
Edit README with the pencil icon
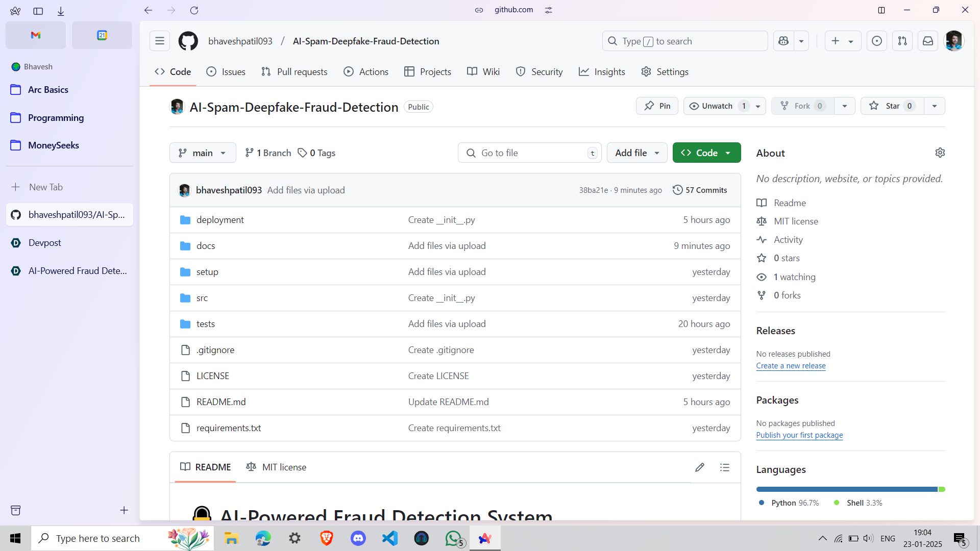tap(700, 467)
